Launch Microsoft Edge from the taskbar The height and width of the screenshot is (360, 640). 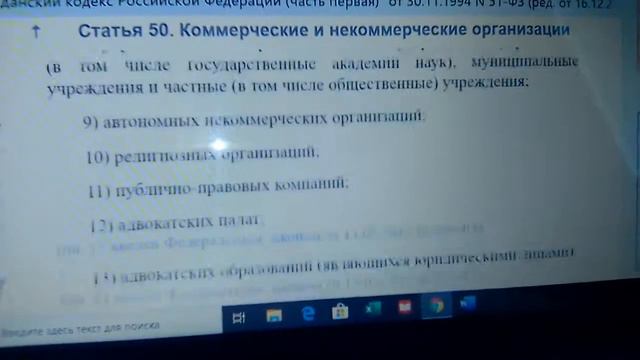[308, 313]
